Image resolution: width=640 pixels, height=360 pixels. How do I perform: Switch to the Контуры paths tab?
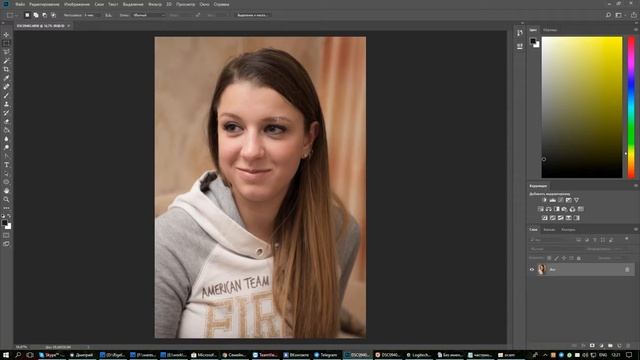(x=568, y=229)
